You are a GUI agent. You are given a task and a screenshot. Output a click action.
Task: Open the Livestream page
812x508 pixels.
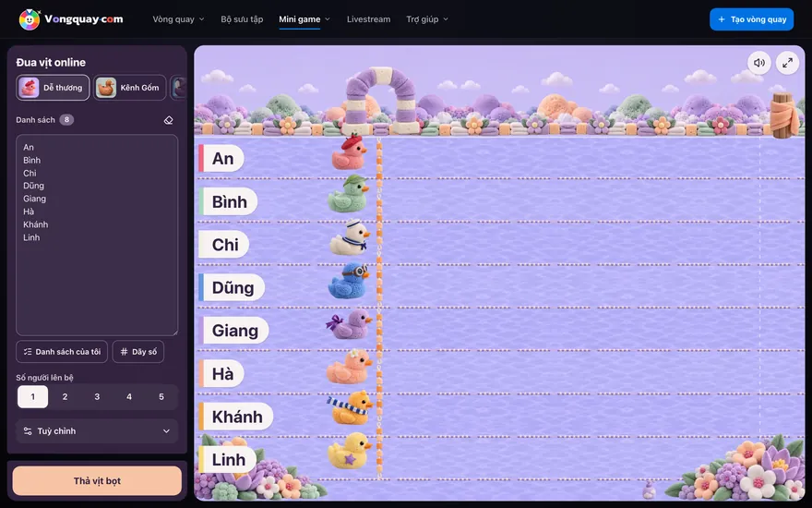point(369,19)
